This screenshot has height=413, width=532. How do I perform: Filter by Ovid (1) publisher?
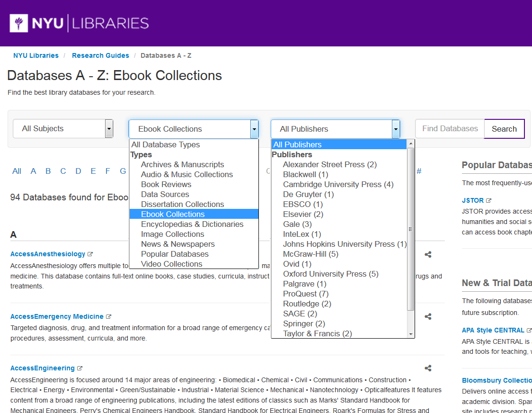tap(339, 264)
